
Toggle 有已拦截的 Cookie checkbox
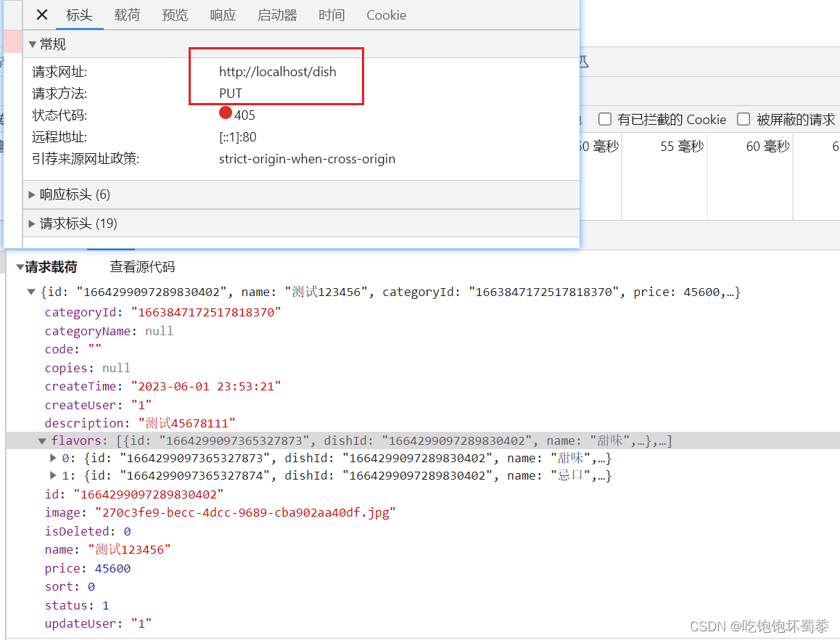click(605, 119)
